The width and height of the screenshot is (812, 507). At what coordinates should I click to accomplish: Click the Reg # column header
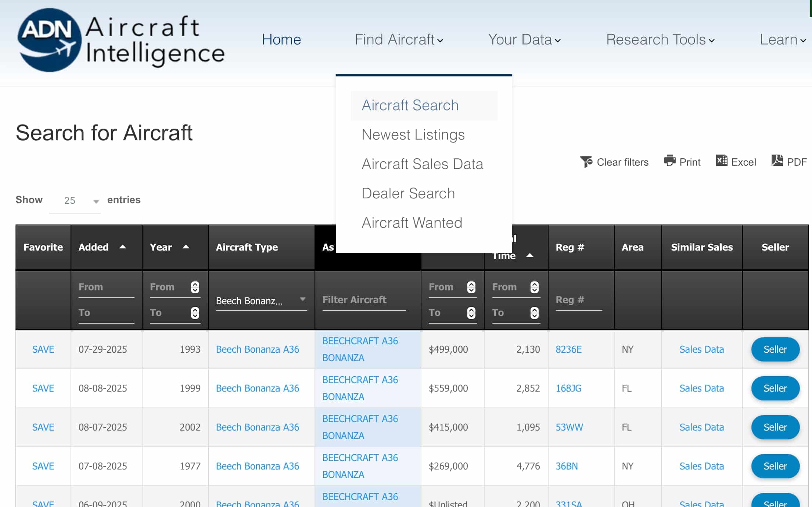(x=581, y=247)
